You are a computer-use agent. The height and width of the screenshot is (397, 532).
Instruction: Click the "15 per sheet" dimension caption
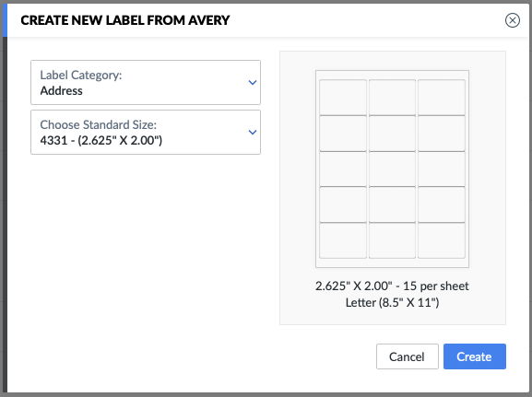[x=392, y=286]
